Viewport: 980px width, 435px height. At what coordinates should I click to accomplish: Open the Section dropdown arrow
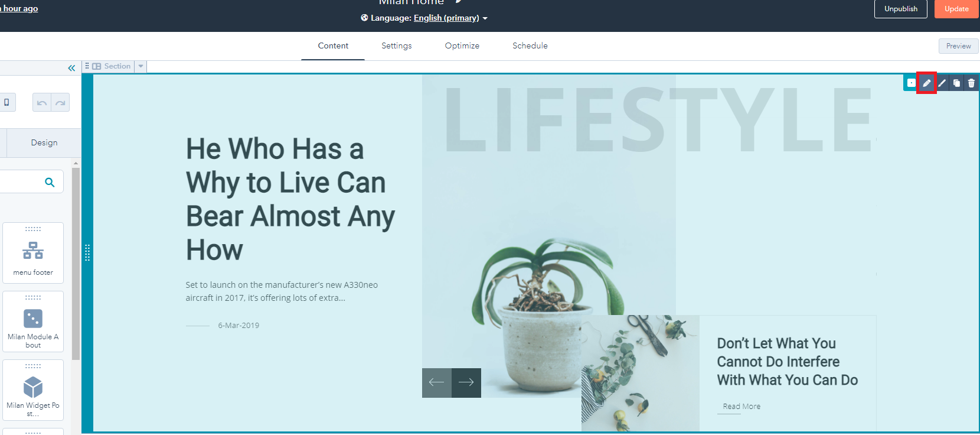point(141,66)
